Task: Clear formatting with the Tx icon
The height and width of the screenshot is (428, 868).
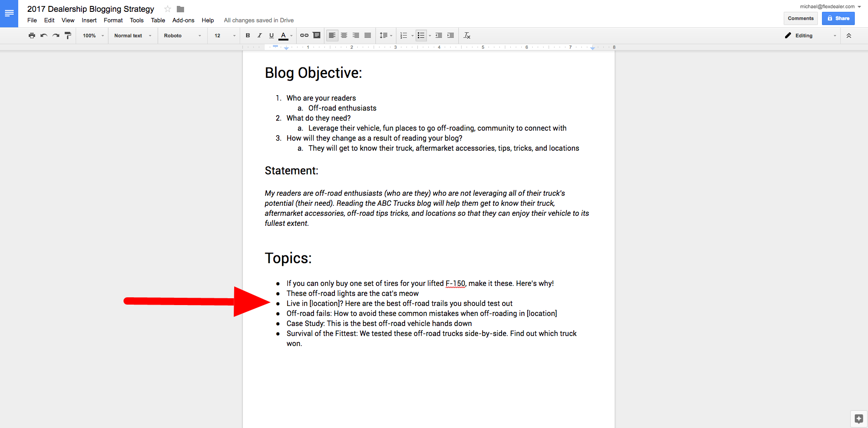Action: [467, 36]
